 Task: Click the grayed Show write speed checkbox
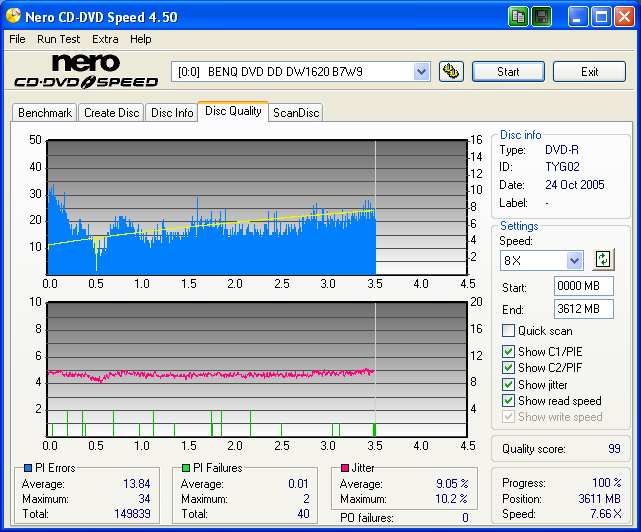508,416
